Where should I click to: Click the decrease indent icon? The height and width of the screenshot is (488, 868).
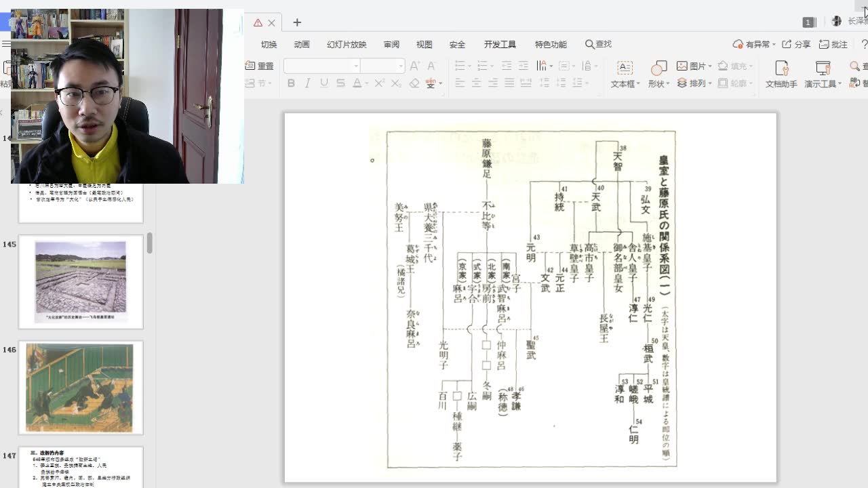[507, 66]
